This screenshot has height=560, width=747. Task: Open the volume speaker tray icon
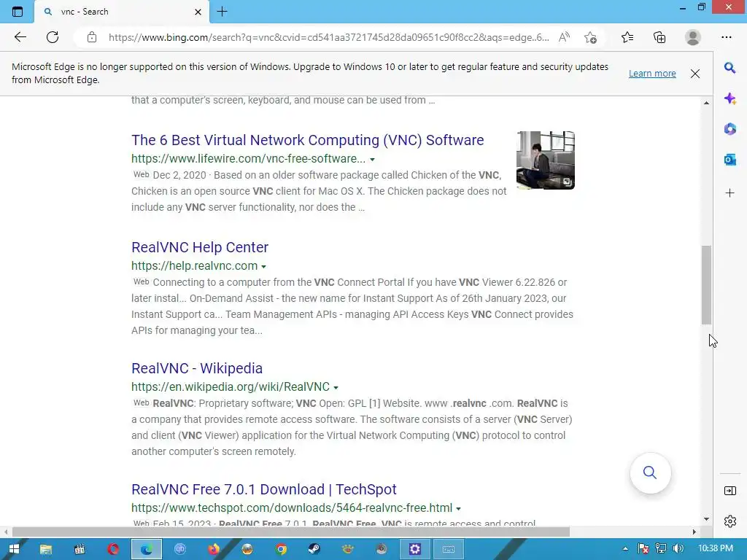[x=678, y=549]
